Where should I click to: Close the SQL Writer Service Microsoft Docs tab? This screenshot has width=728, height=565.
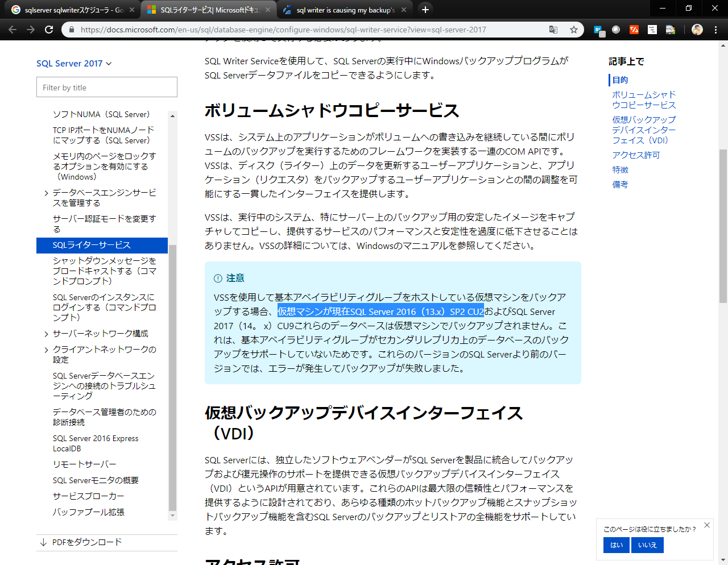tap(268, 10)
